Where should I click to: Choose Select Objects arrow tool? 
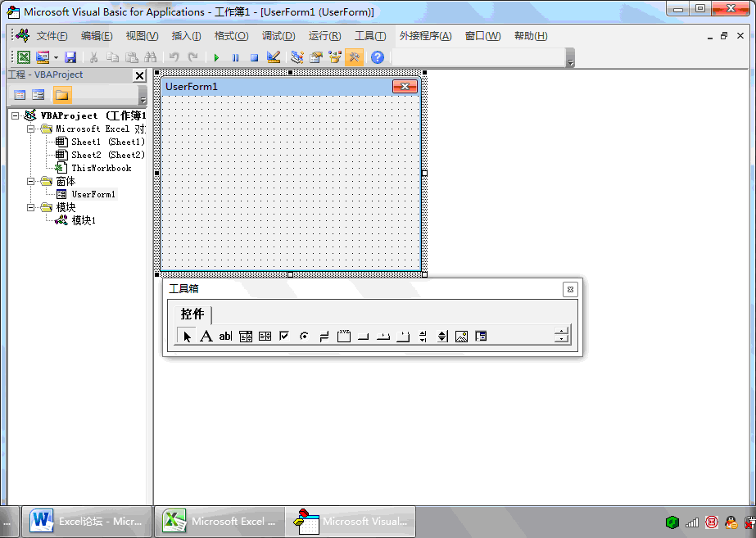187,336
